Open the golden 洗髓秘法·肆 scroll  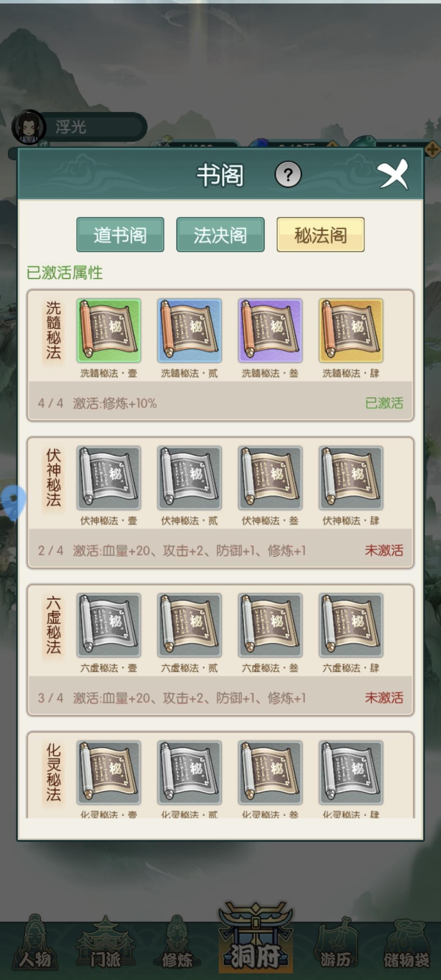point(351,330)
